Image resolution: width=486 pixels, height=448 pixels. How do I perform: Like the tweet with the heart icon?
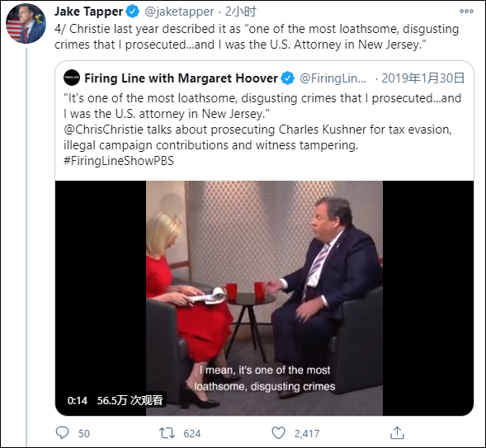tap(278, 433)
